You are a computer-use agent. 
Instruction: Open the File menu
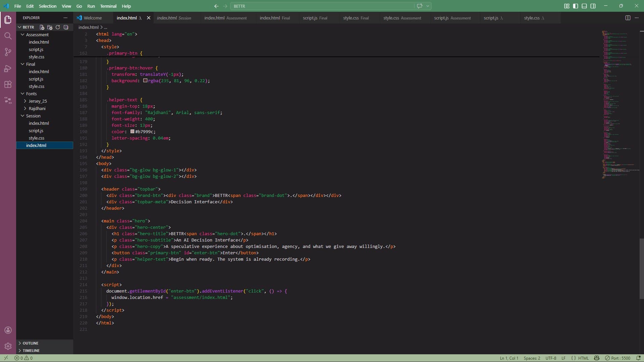click(17, 6)
